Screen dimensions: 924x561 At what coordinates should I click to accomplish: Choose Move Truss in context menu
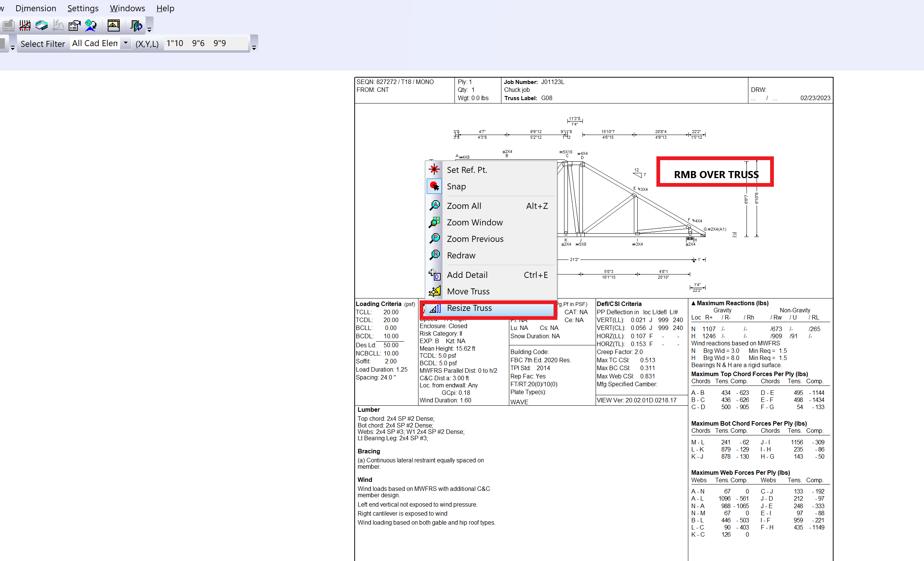point(468,291)
